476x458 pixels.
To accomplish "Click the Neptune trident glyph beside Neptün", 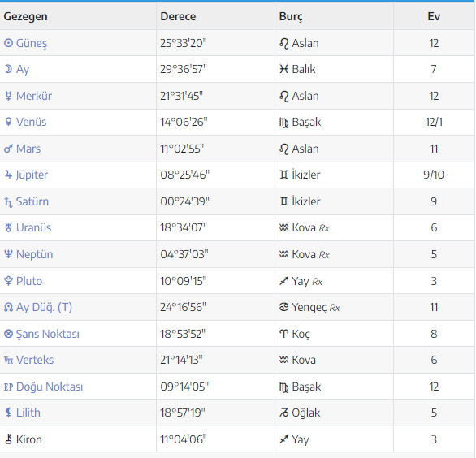I will click(8, 254).
